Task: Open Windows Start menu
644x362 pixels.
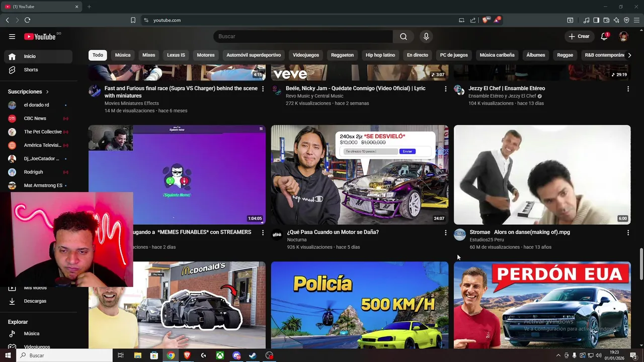Action: [x=8, y=355]
